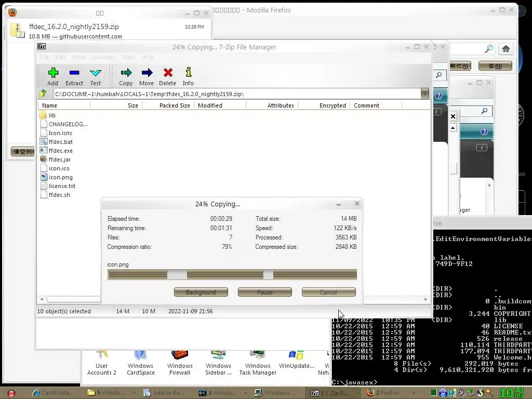Click the ffdec_16.2.0_nightly2159.zip download entry
The height and width of the screenshot is (399, 532).
109,31
